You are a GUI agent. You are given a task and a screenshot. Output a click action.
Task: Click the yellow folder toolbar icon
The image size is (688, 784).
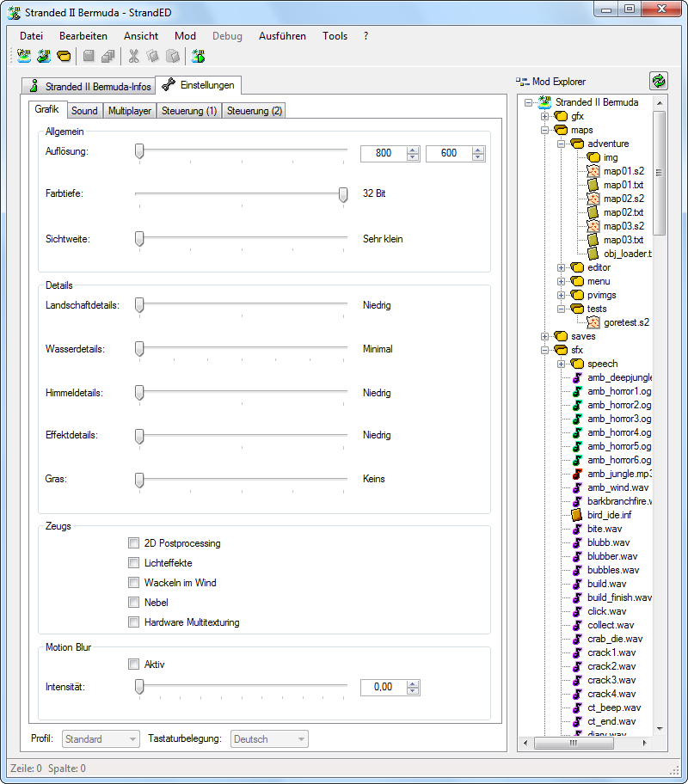click(64, 56)
